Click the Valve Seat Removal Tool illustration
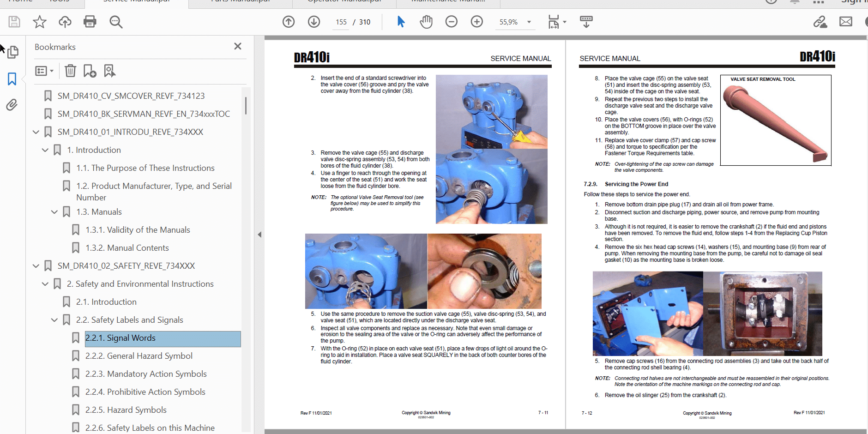 776,120
